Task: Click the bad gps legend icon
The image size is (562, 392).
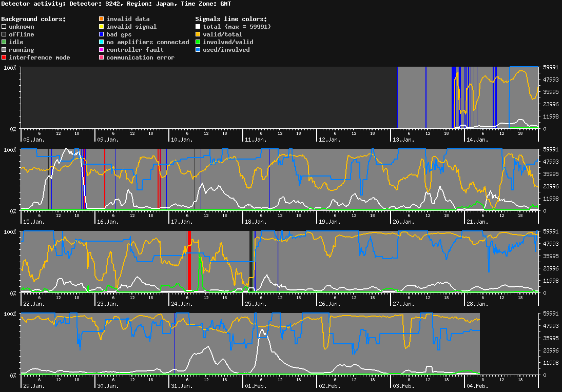Action: click(x=102, y=34)
